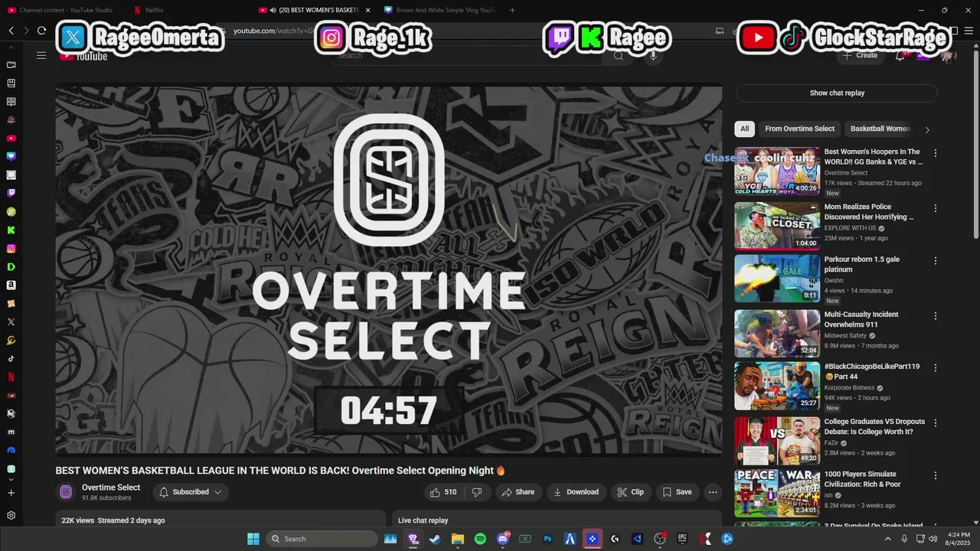The height and width of the screenshot is (551, 980).
Task: Open the YouTube notifications bell
Action: point(900,55)
